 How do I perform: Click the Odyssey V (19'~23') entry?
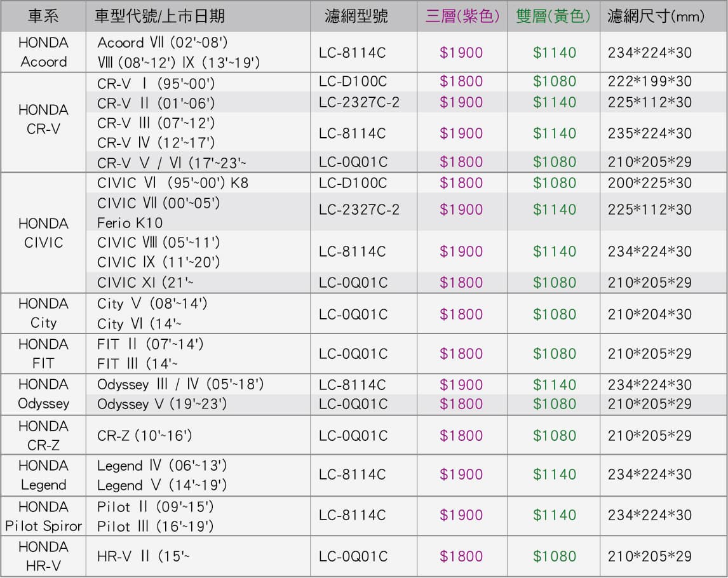click(162, 405)
